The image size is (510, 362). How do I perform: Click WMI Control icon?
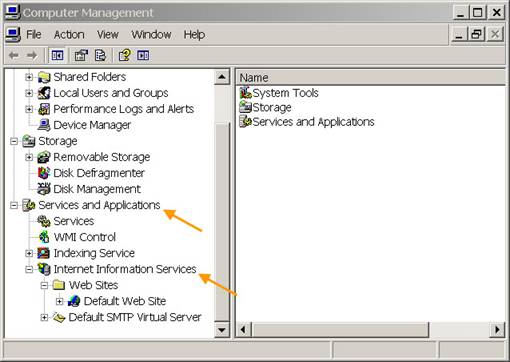(44, 237)
